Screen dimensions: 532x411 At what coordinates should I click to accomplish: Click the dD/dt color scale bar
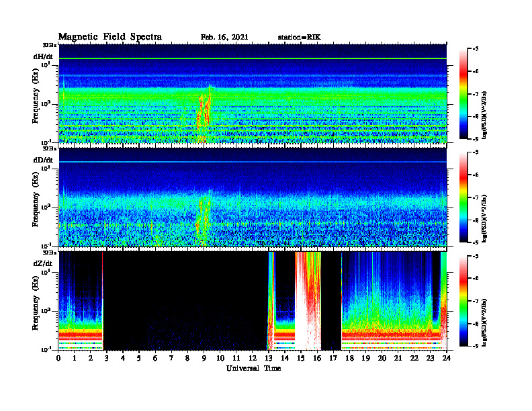point(463,197)
